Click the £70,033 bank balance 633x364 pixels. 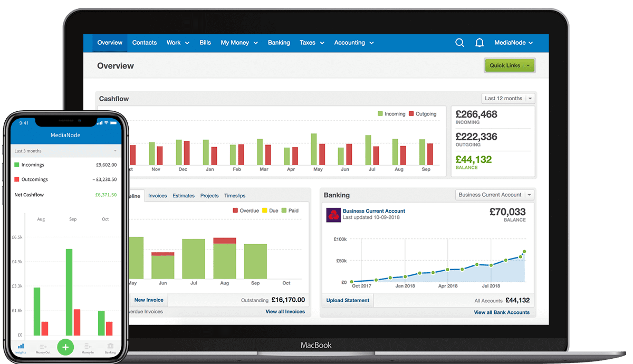pos(507,212)
